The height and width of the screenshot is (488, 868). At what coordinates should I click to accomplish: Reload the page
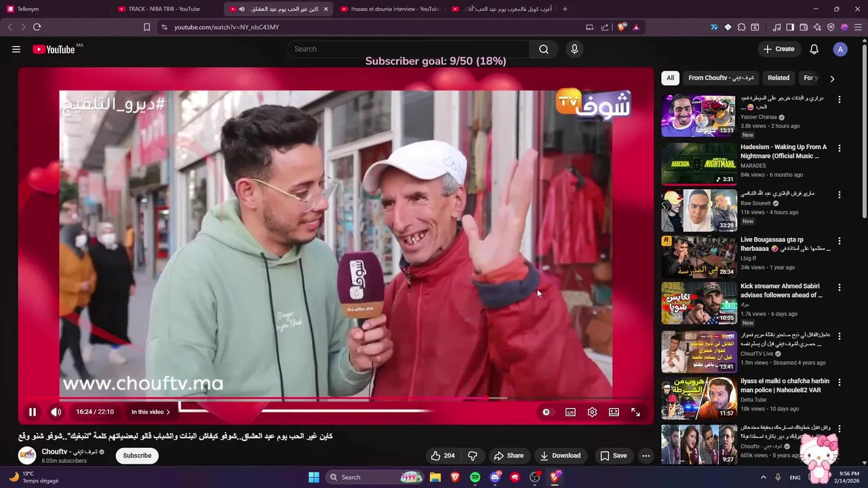click(x=37, y=27)
